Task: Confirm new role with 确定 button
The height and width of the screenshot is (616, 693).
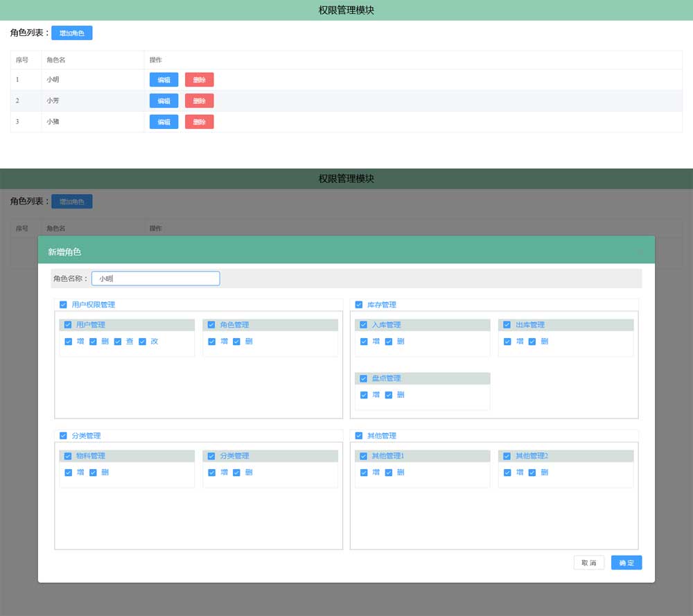Action: click(x=626, y=563)
